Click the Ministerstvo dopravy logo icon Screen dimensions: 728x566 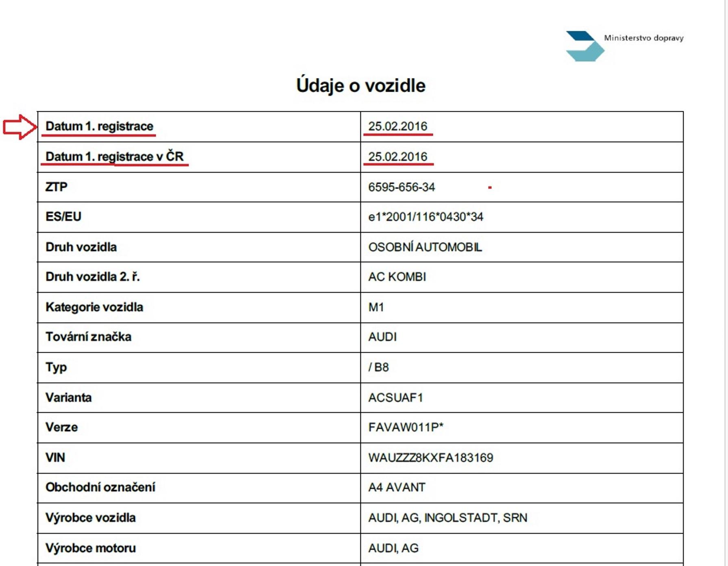tap(585, 46)
